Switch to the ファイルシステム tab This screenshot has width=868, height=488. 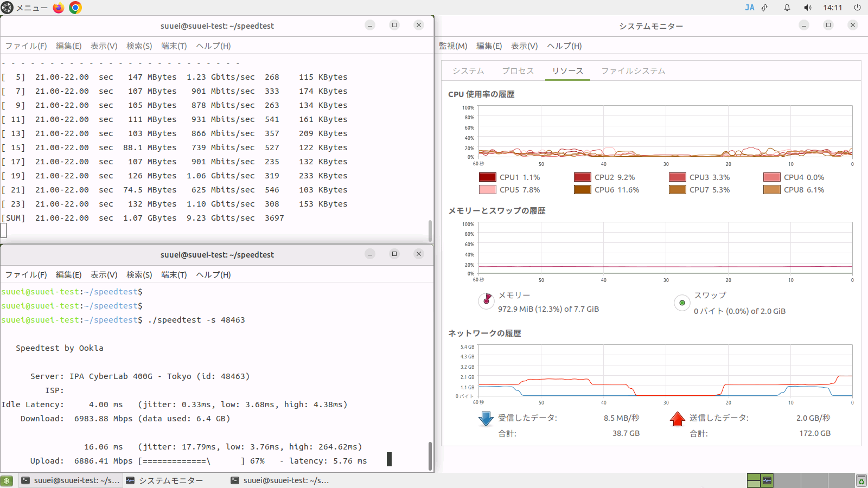(x=633, y=71)
